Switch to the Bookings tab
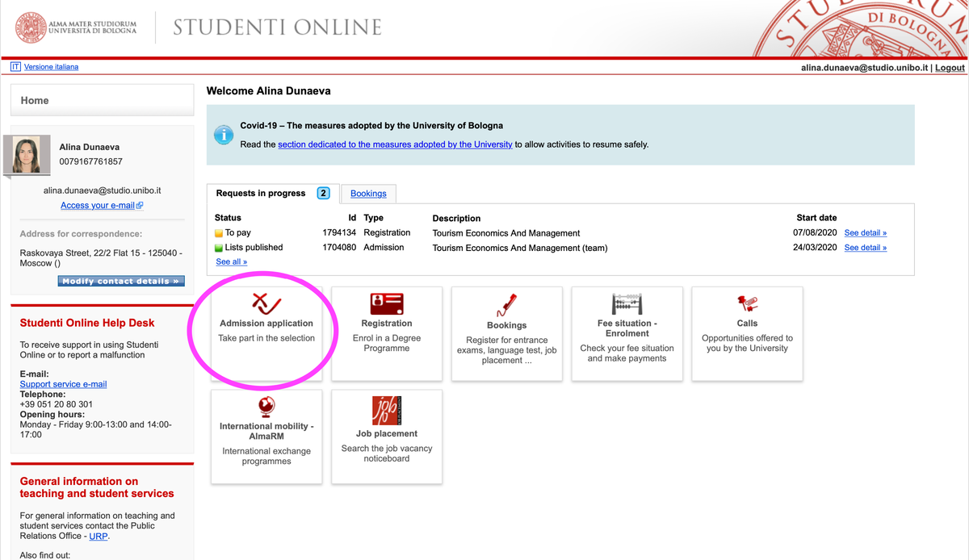This screenshot has width=969, height=560. point(368,194)
